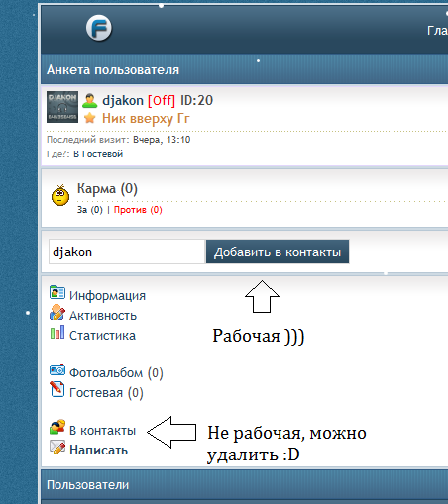The width and height of the screenshot is (448, 504).
Task: Click the Фотоальбом camera icon
Action: coord(57,370)
